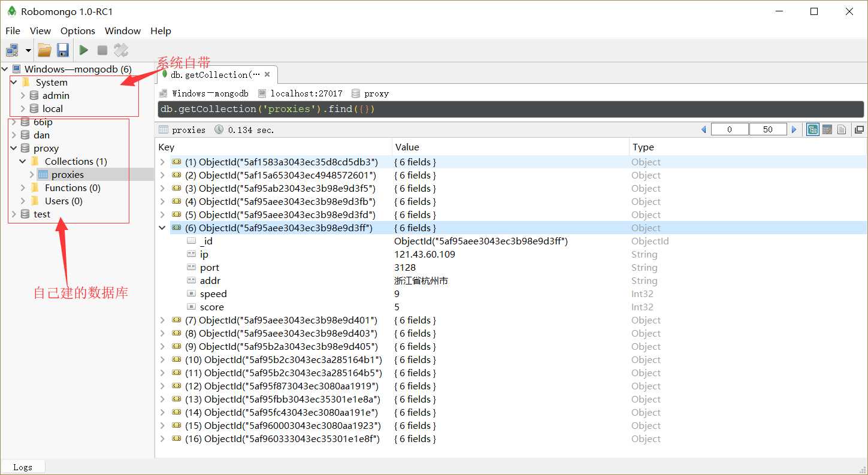
Task: Select the ip field value 121.43.60.109
Action: [x=425, y=255]
